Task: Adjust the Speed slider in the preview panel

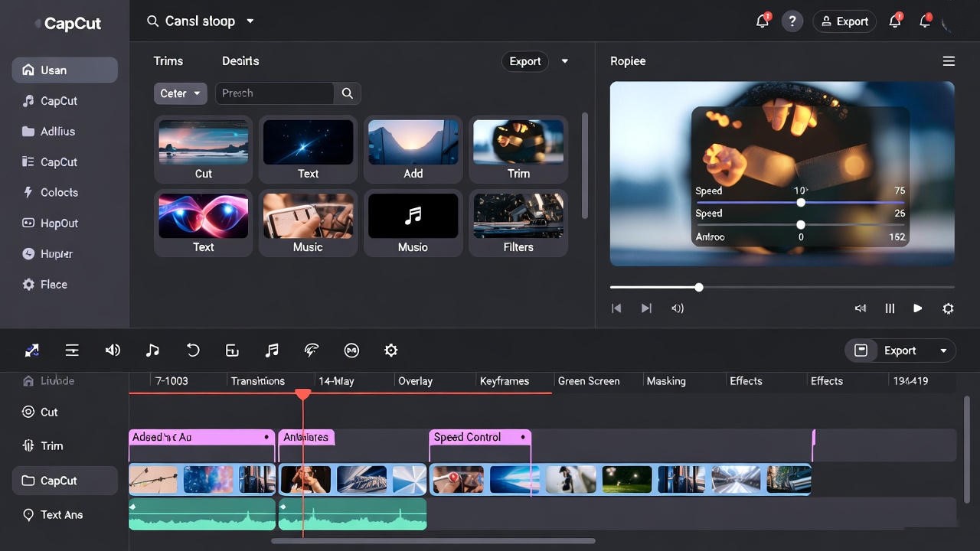Action: pos(801,202)
